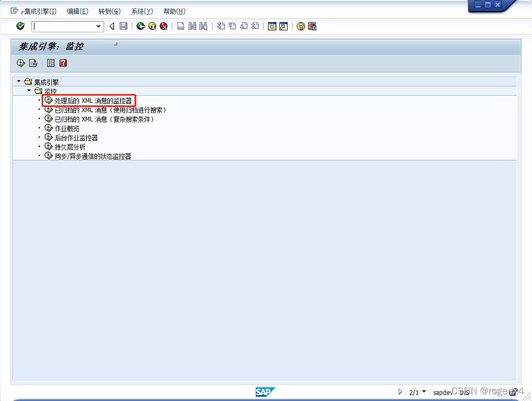Click the Execute clock icon in application toolbar
The width and height of the screenshot is (532, 401).
pos(21,63)
